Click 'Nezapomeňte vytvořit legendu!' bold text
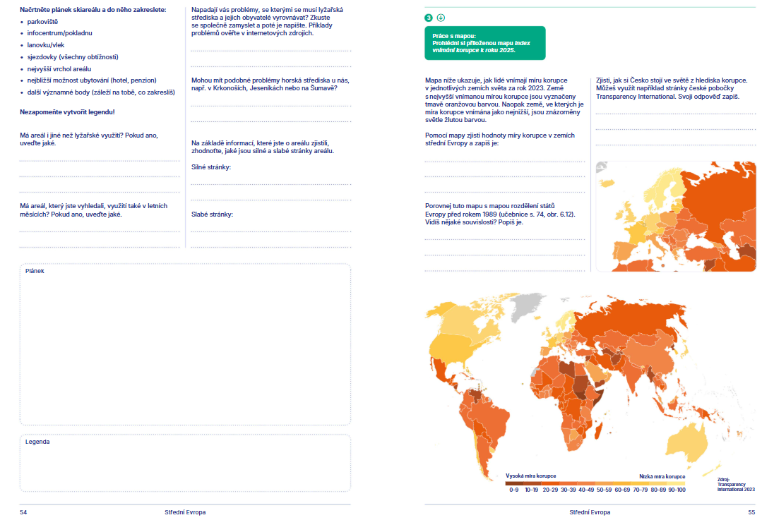Image resolution: width=774 pixels, height=532 pixels. [67, 112]
